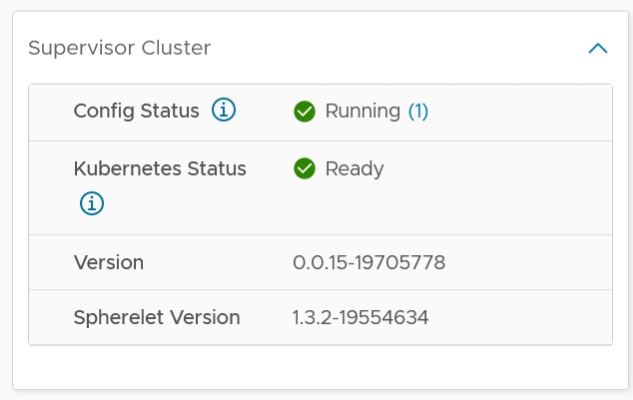Click empty cell space right of Ready
Screen dimensions: 633x400
pos(500,185)
